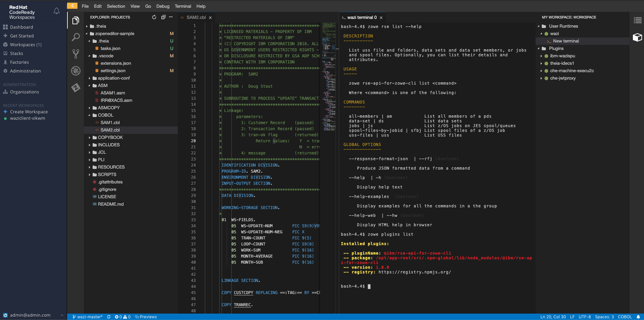Open the admin@admin.com user menu
The width and height of the screenshot is (644, 320).
pyautogui.click(x=33, y=315)
